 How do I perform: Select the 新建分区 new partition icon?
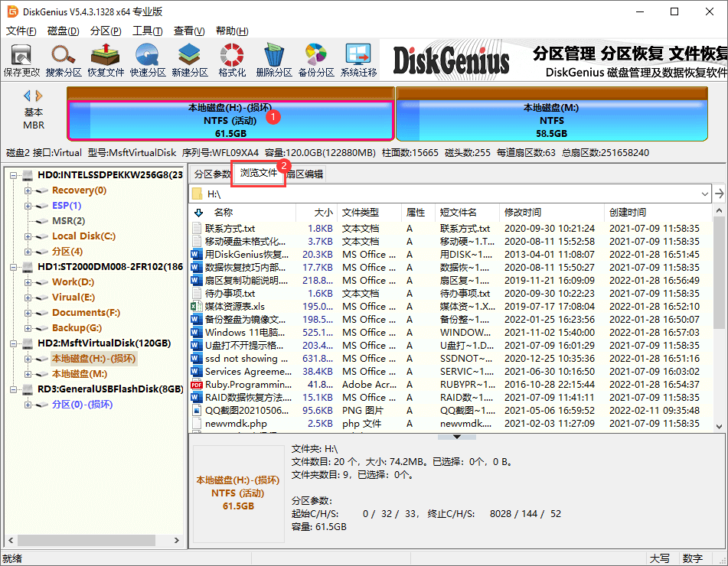pyautogui.click(x=189, y=60)
